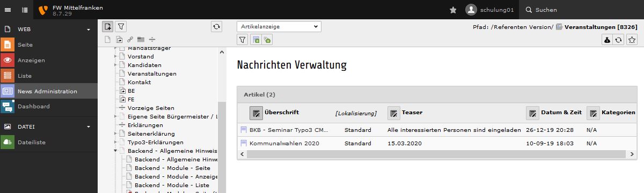This screenshot has width=644, height=193.
Task: Create a new news tag
Action: 267,39
